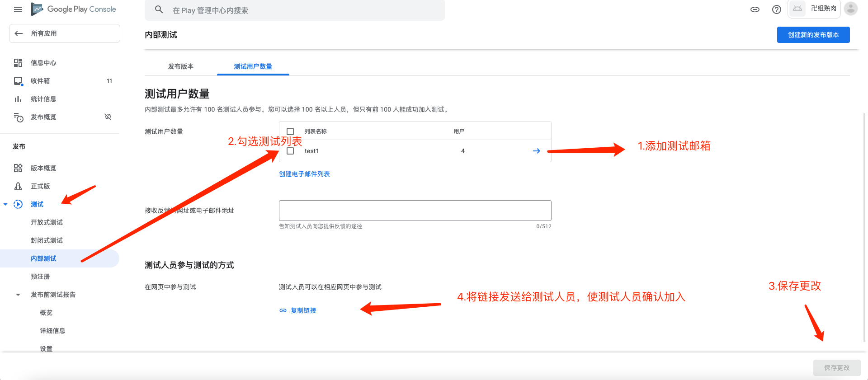Collapse the 测试 section arrow
The width and height of the screenshot is (868, 380).
5,204
